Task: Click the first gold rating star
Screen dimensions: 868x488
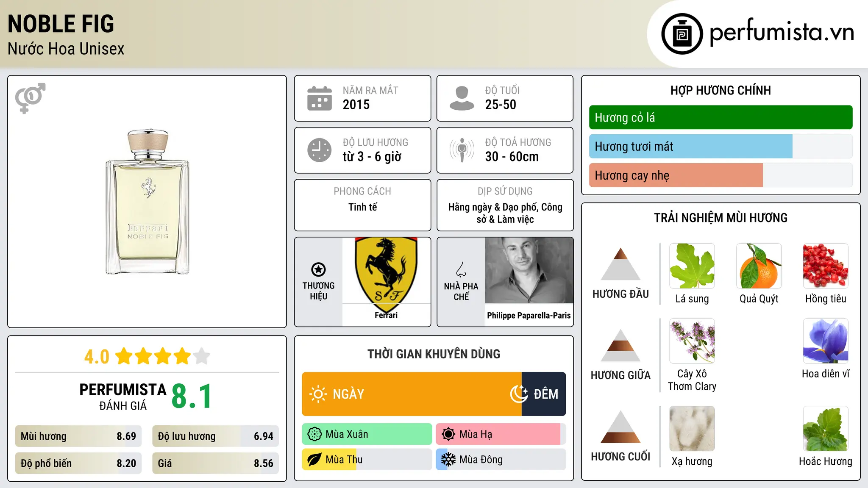Action: tap(124, 356)
